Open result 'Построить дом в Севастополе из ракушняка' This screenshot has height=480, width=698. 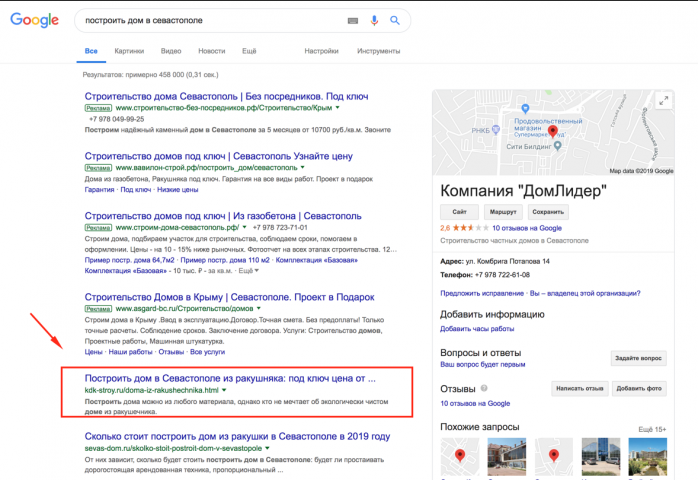[x=230, y=378]
